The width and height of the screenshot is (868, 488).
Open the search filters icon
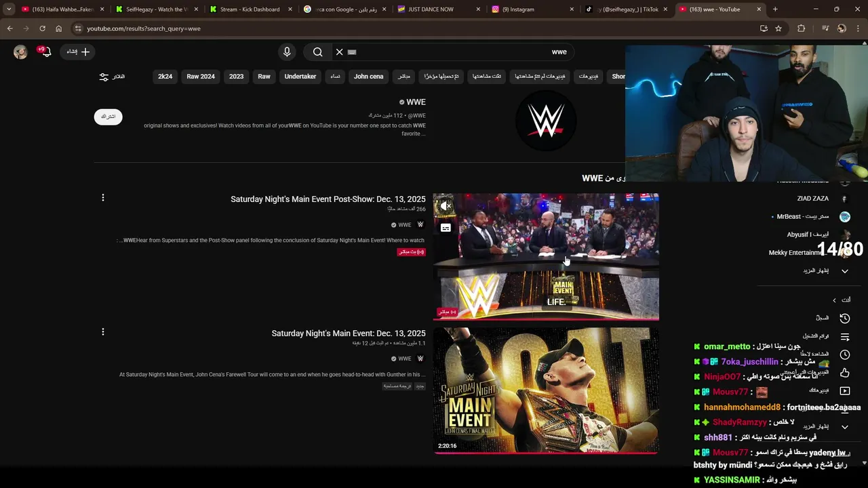pos(104,77)
